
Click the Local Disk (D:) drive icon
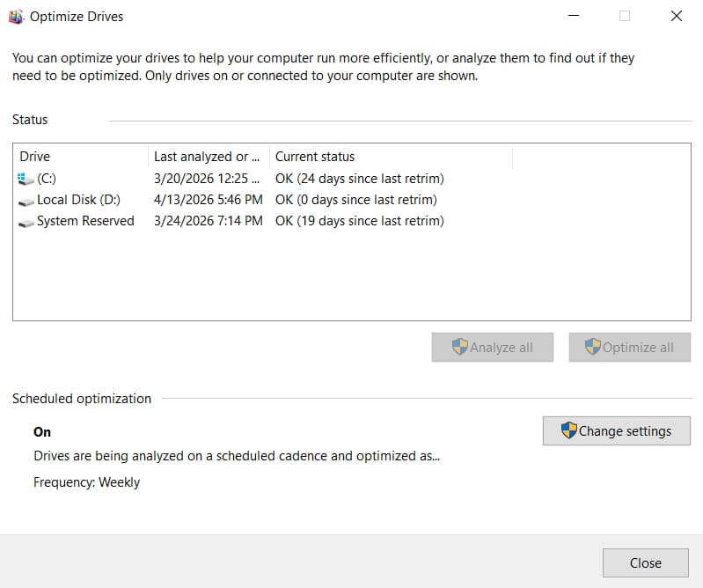tap(26, 202)
